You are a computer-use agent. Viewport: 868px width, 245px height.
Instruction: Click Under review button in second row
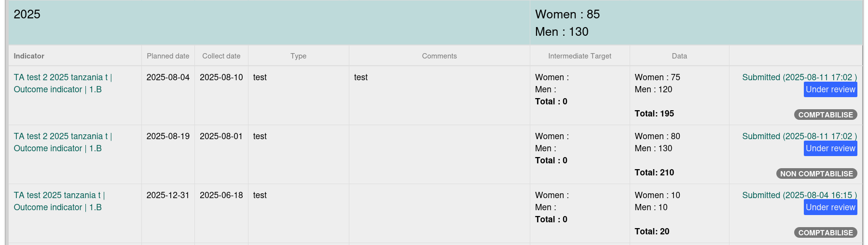830,148
